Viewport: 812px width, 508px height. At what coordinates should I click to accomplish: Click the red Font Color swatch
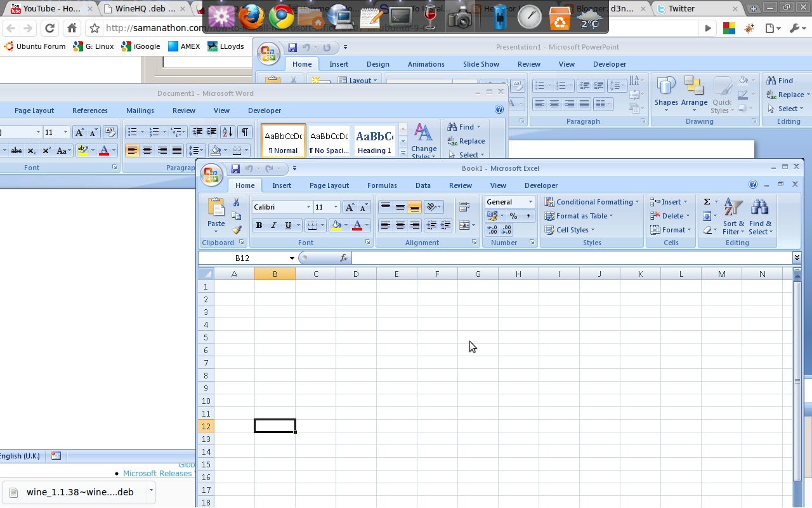[x=359, y=225]
